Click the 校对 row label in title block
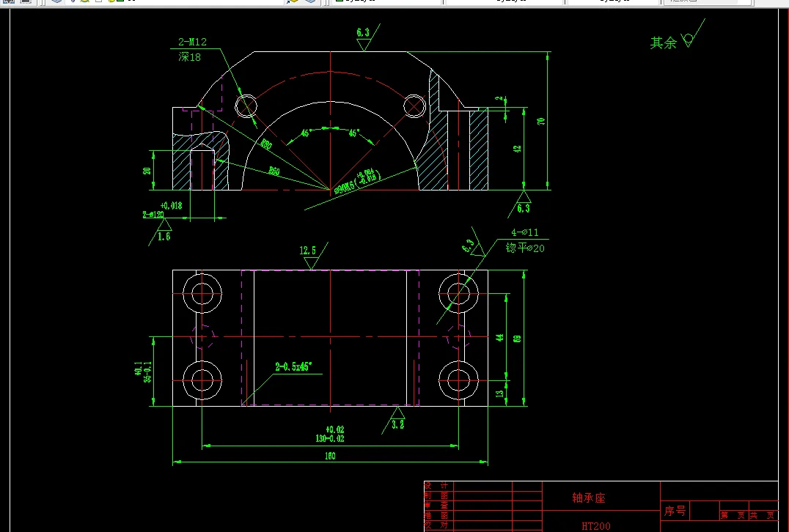Image resolution: width=789 pixels, height=532 pixels. 437,525
